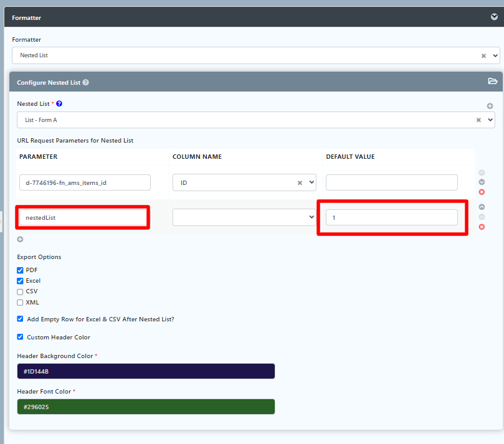Screen dimensions: 504x444
Task: Click the plus icon right of Nested List label
Action: (x=490, y=106)
